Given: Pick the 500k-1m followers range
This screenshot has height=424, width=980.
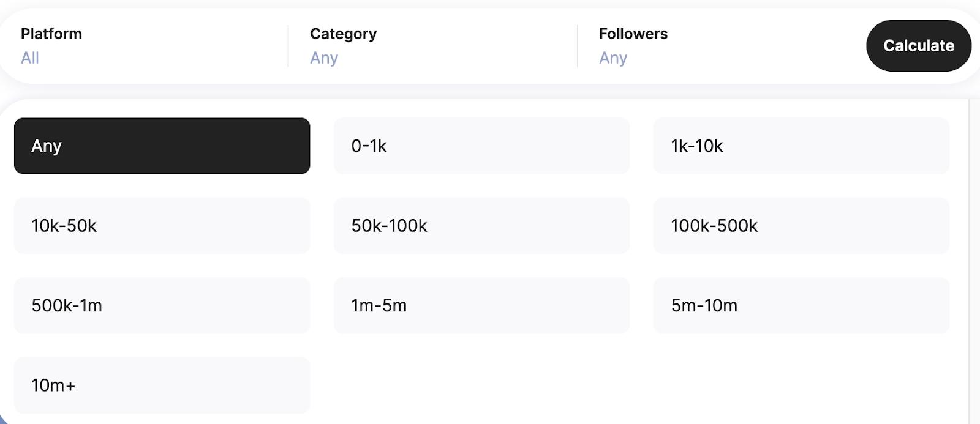Looking at the screenshot, I should point(162,305).
